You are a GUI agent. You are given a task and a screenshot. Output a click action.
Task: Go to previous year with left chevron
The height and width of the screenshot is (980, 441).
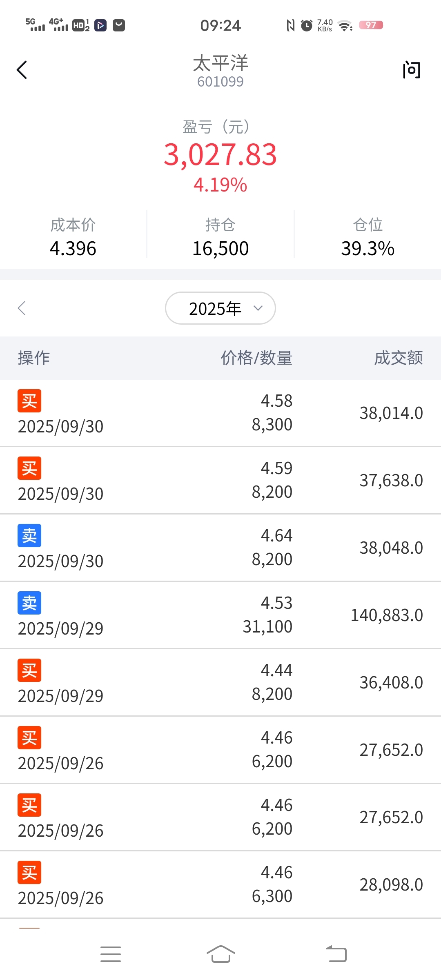pyautogui.click(x=22, y=308)
